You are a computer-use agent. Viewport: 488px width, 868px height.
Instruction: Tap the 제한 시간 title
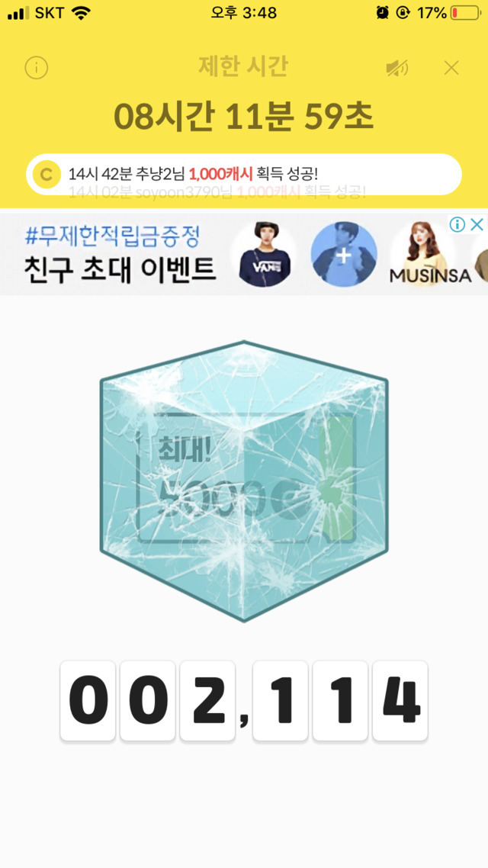click(243, 67)
